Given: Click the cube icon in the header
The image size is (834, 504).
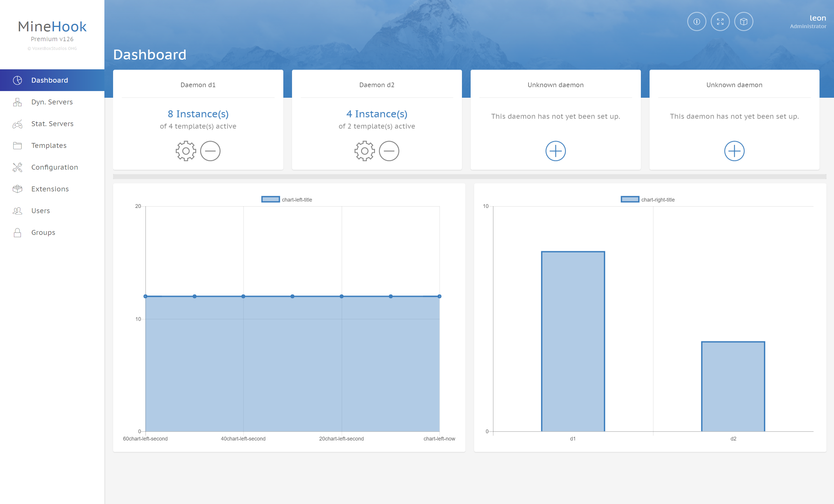Looking at the screenshot, I should coord(744,22).
